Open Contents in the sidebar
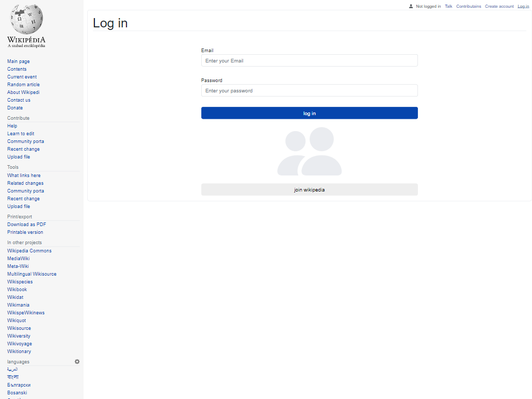 tap(17, 69)
